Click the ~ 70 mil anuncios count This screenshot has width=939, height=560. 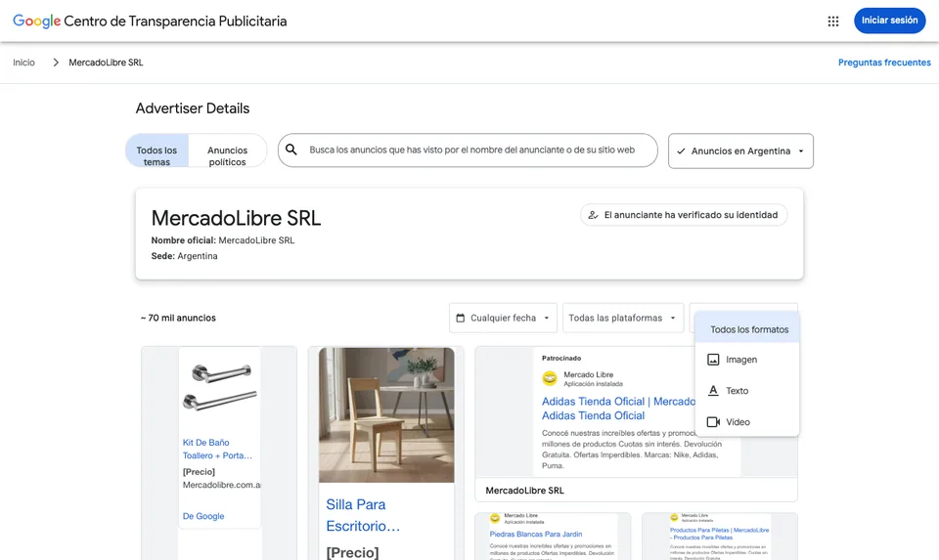178,318
